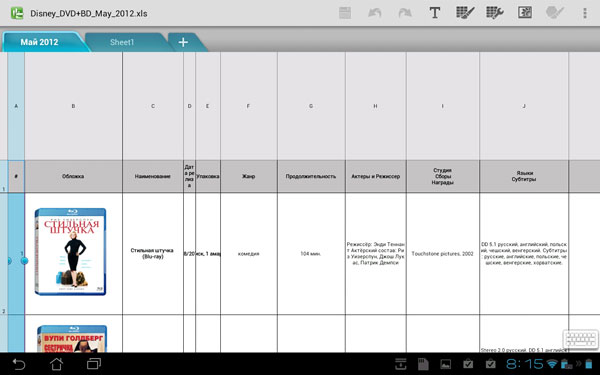The height and width of the screenshot is (375, 600).
Task: Select column B header
Action: click(x=73, y=106)
